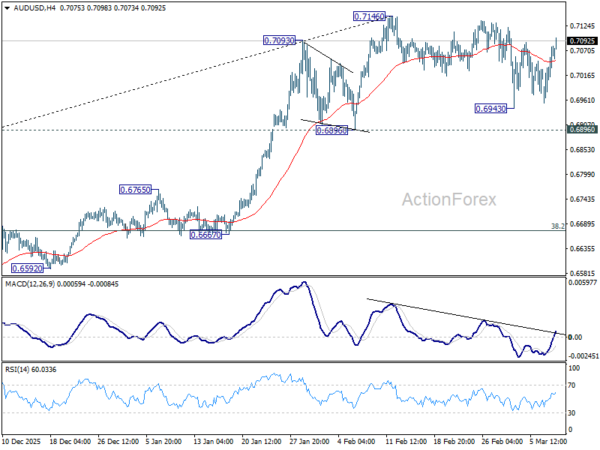This screenshot has height=450, width=600.
Task: Click the 18 Dec 04:00 date label
Action: pyautogui.click(x=70, y=442)
